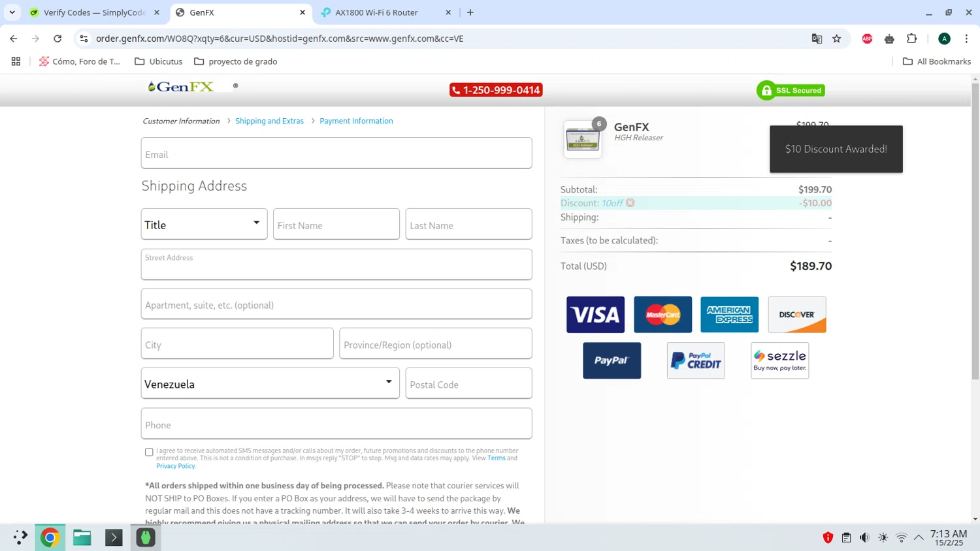This screenshot has width=980, height=551.
Task: View site information icon in address bar
Action: tap(84, 39)
